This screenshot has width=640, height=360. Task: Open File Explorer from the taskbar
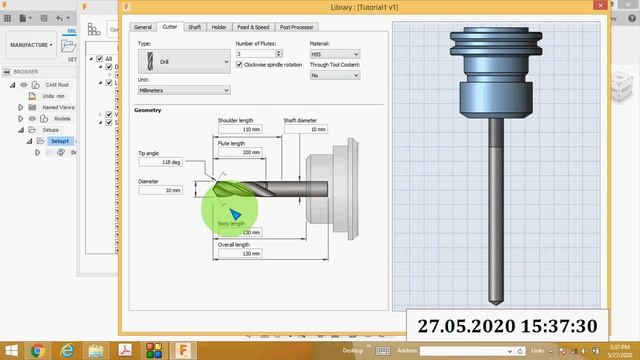(x=96, y=351)
